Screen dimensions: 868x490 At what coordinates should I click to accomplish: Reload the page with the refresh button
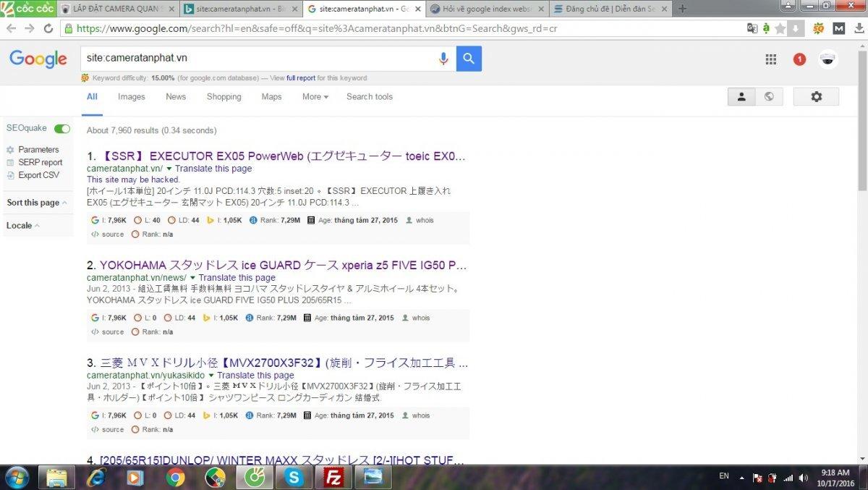click(x=48, y=29)
